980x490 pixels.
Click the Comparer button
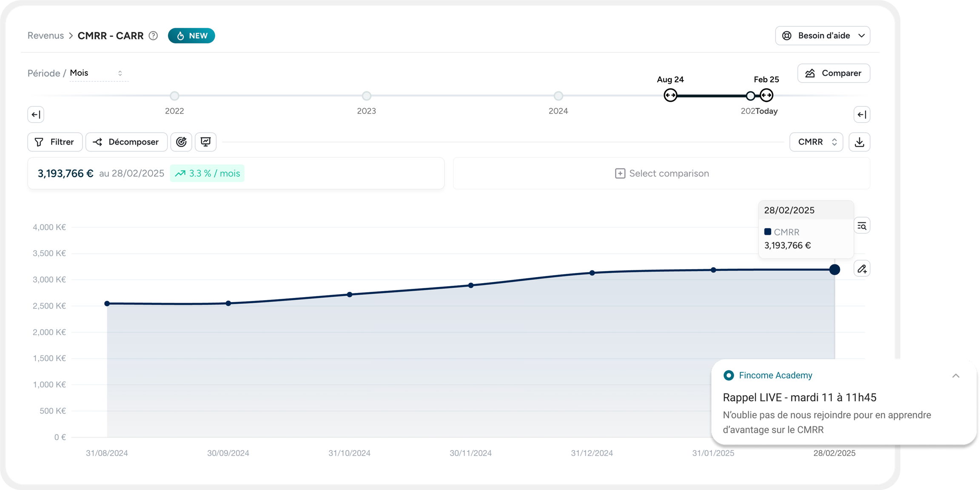point(834,73)
